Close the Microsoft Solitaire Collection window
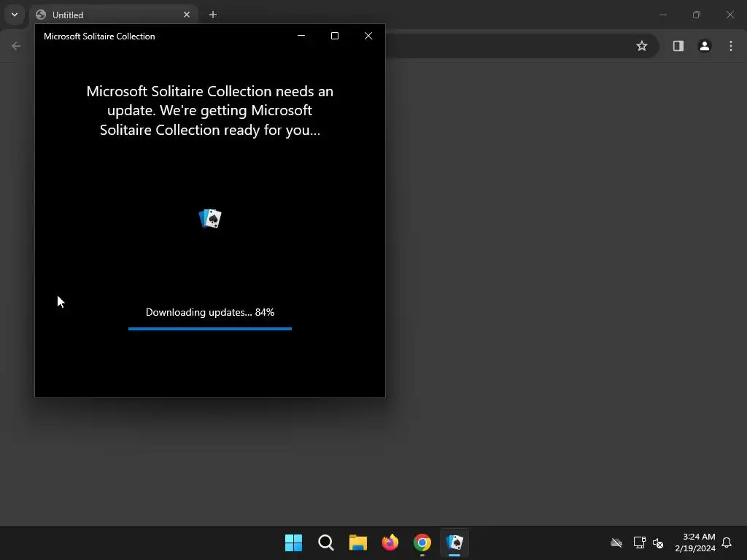The image size is (747, 560). tap(368, 36)
